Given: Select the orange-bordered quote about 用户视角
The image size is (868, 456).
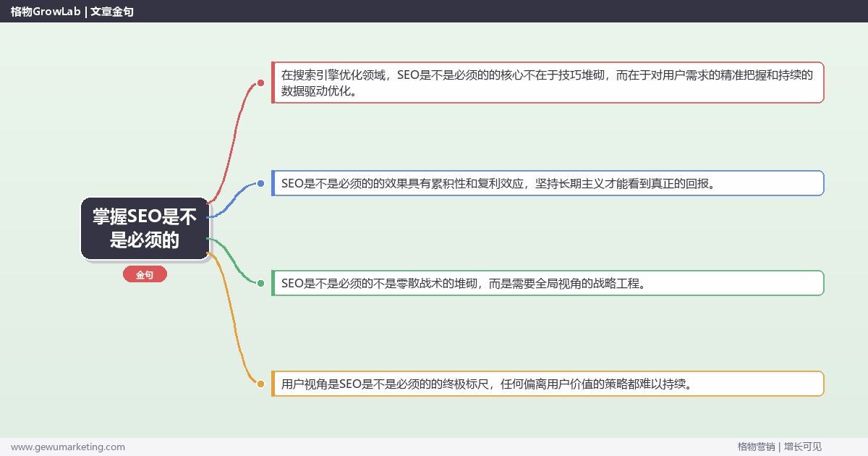Looking at the screenshot, I should click(x=548, y=384).
